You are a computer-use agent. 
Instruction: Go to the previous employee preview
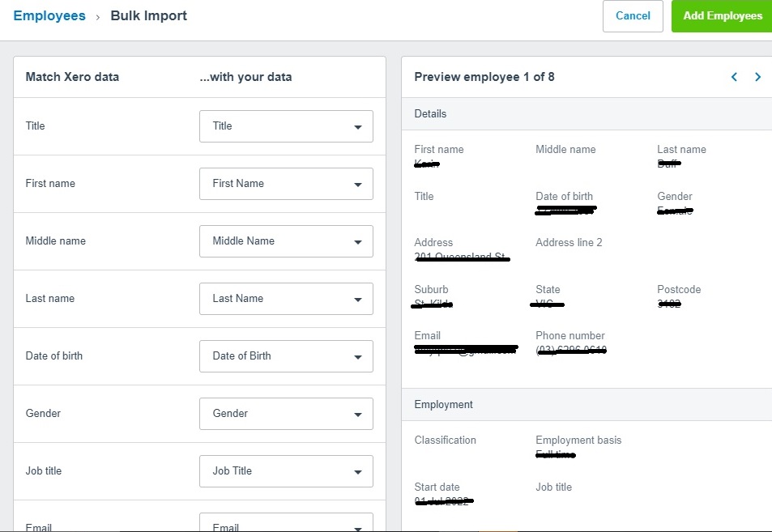pos(734,77)
